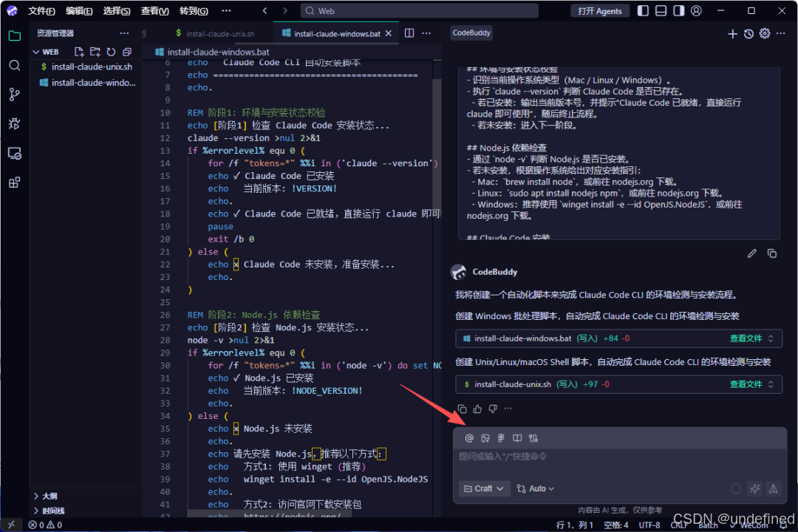
Task: Open accounts profile icon in title bar
Action: (697, 10)
